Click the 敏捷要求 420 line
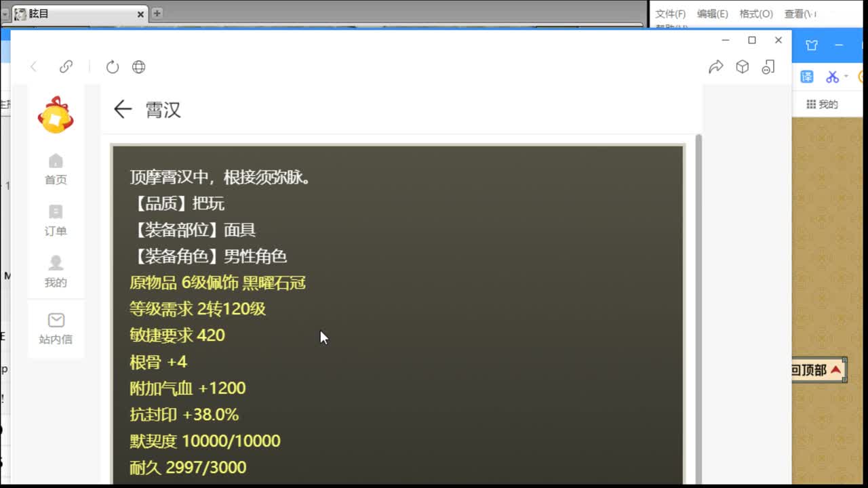Screen dimensions: 868x488 pos(177,335)
